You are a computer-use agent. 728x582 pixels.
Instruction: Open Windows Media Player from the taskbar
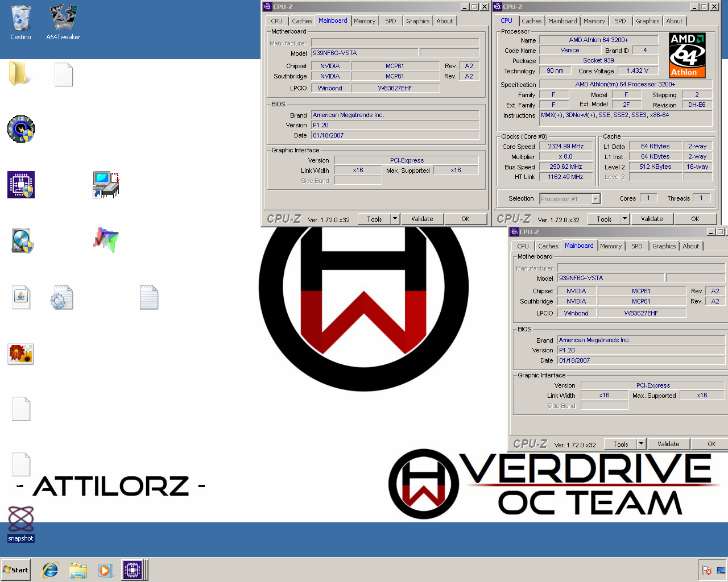coord(105,570)
